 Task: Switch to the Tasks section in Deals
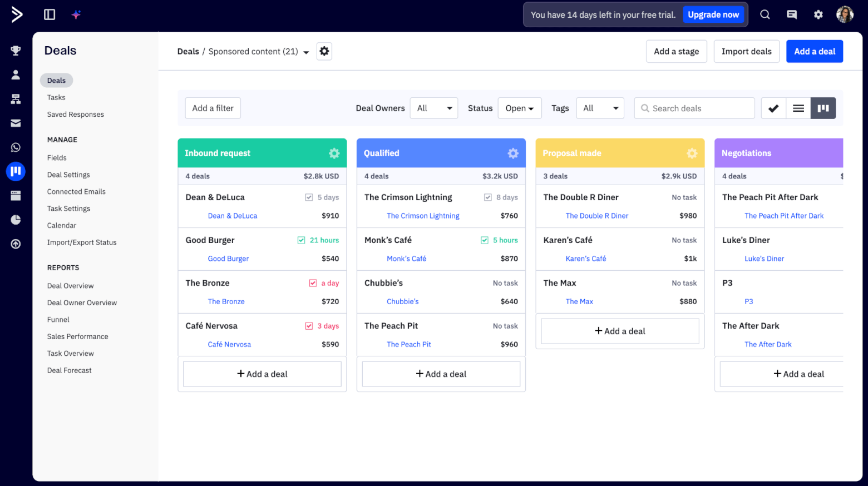[56, 97]
